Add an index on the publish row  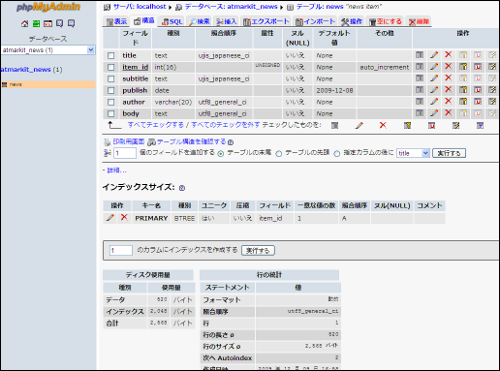coord(492,90)
